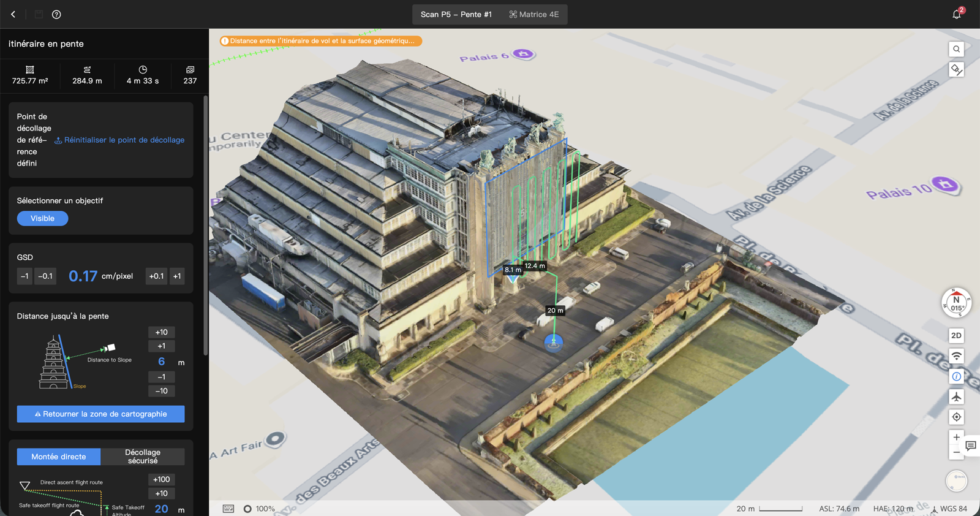Open the chat message icon
The image size is (980, 516).
coord(971,446)
